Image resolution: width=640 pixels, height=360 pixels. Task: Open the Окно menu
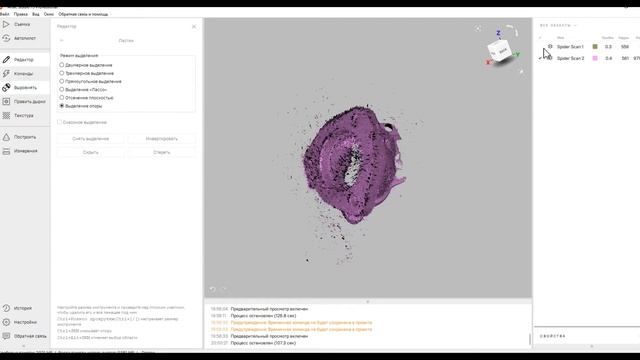[49, 14]
